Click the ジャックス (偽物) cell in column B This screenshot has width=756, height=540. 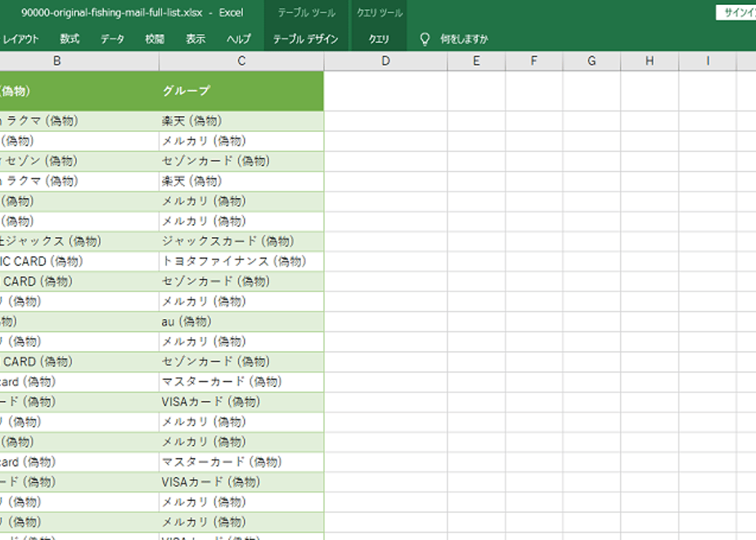79,241
